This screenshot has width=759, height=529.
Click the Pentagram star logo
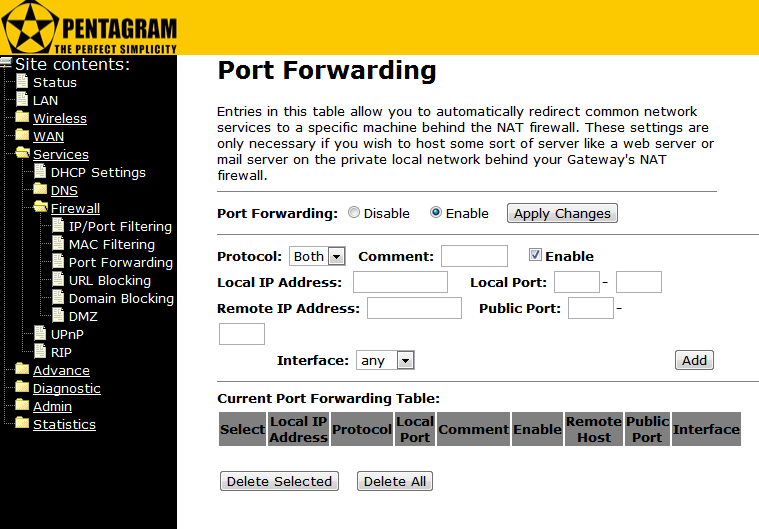[27, 27]
